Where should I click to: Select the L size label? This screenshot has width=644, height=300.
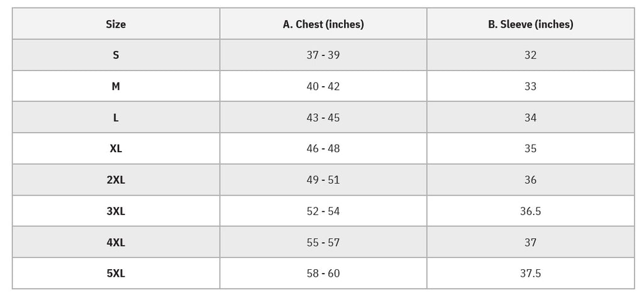pyautogui.click(x=116, y=118)
